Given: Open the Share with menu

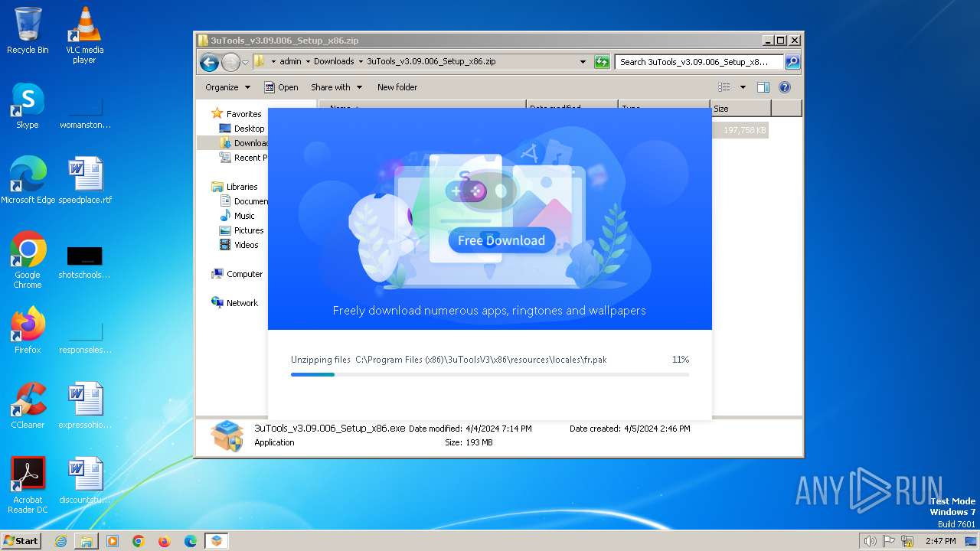Looking at the screenshot, I should [x=336, y=87].
